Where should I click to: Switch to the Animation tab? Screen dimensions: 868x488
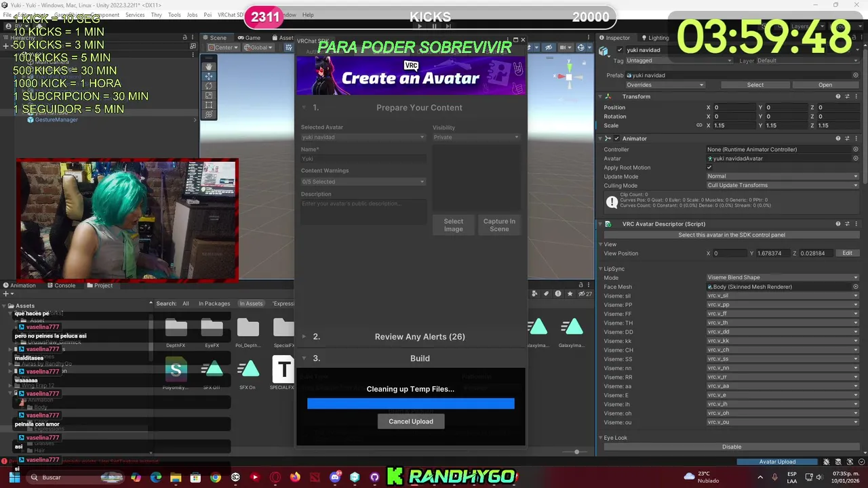[19, 285]
